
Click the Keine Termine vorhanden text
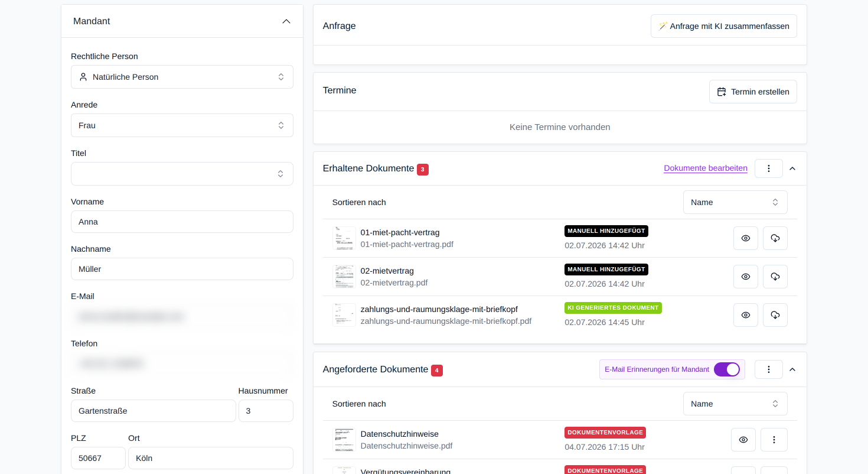[560, 127]
